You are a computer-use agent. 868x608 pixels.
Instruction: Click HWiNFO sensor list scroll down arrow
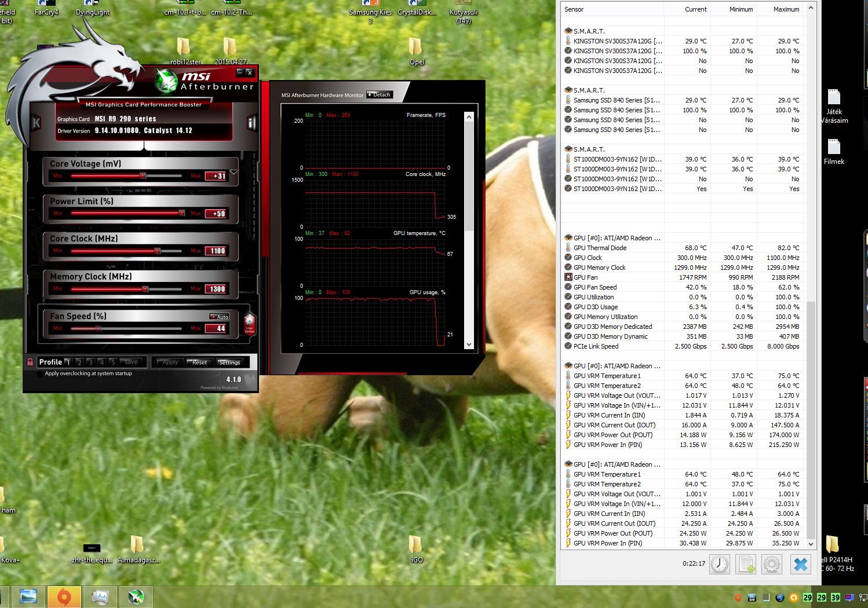pos(811,544)
